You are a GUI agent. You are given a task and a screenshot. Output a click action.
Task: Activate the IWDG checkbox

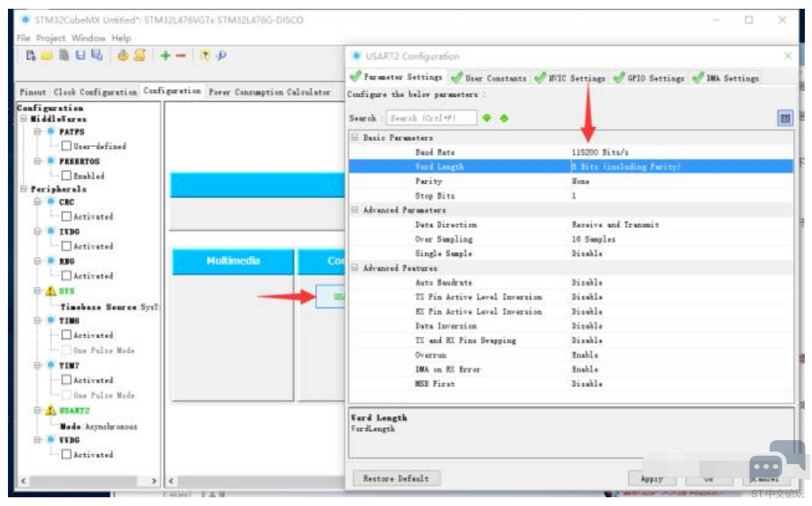coord(66,246)
